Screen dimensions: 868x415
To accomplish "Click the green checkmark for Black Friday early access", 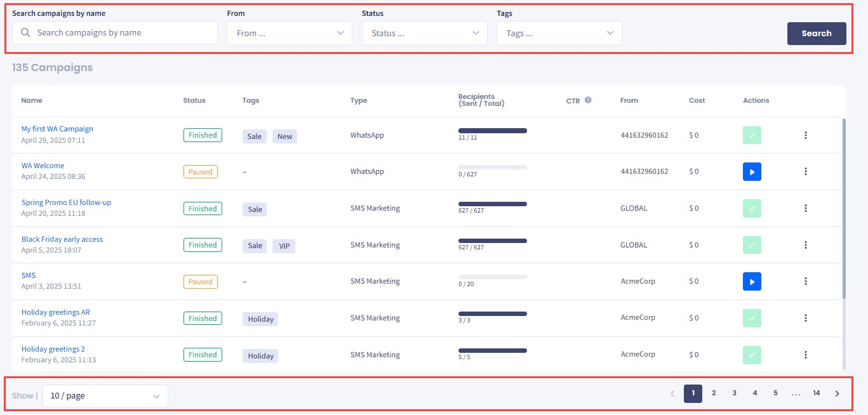I will click(752, 245).
